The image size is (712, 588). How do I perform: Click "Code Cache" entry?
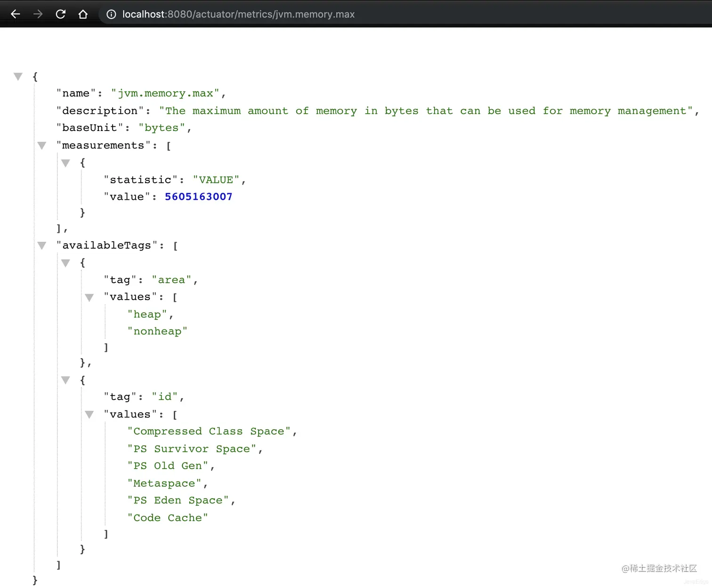[168, 517]
